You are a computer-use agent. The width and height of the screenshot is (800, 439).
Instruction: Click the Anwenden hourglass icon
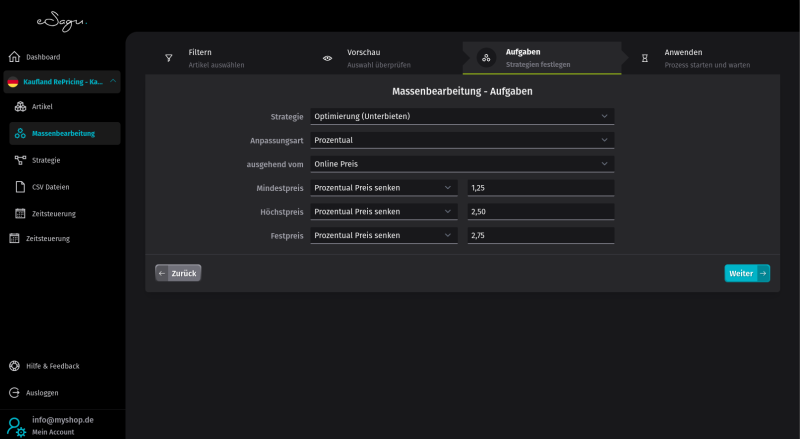(x=645, y=58)
